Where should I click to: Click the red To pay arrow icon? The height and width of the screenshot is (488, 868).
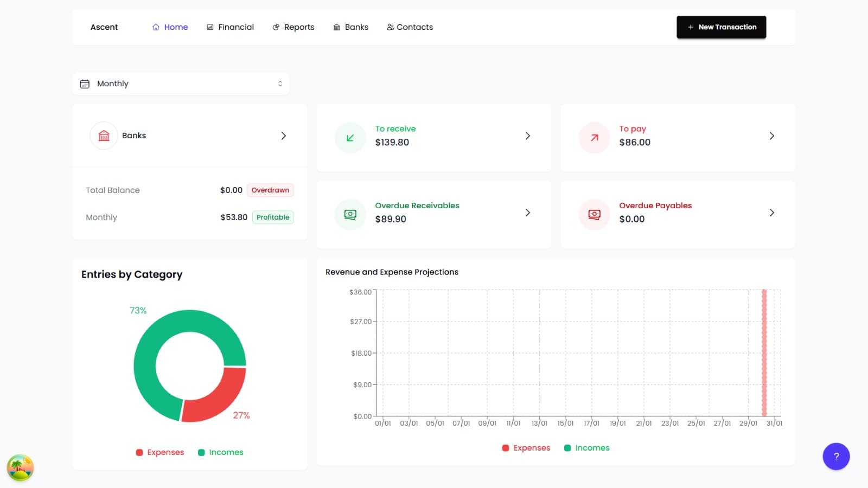594,138
